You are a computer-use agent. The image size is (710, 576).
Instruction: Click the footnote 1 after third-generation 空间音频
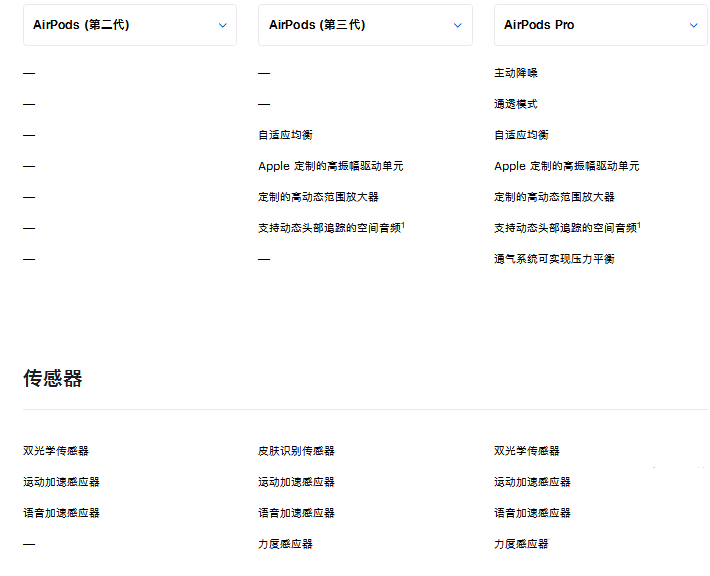(x=403, y=225)
